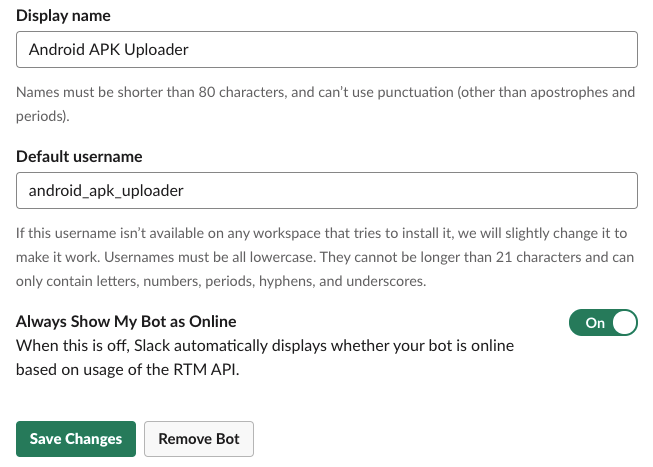This screenshot has width=653, height=467.
Task: Toggle Always Show My Bot as Online switch
Action: pos(603,322)
